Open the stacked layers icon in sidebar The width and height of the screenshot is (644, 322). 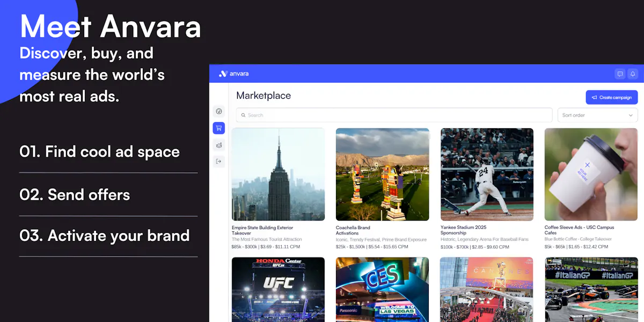(x=218, y=145)
